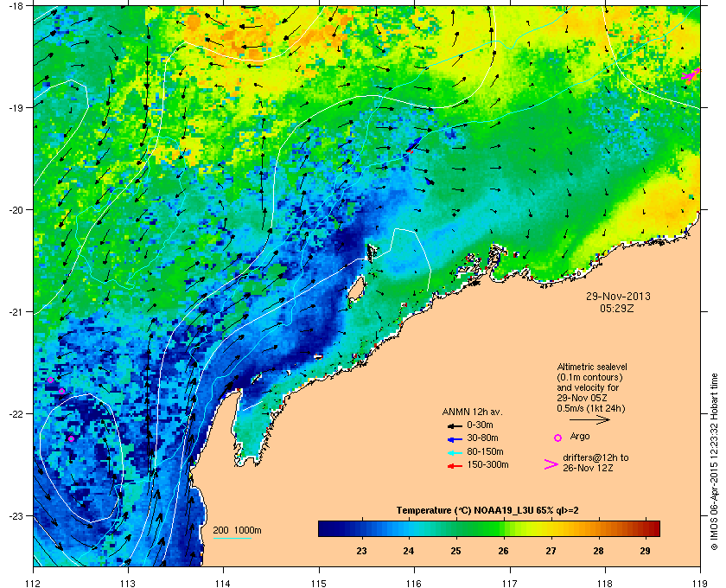Screen dimensions: 726x588
Task: Click the '80-150m' legend label
Action: 485,451
